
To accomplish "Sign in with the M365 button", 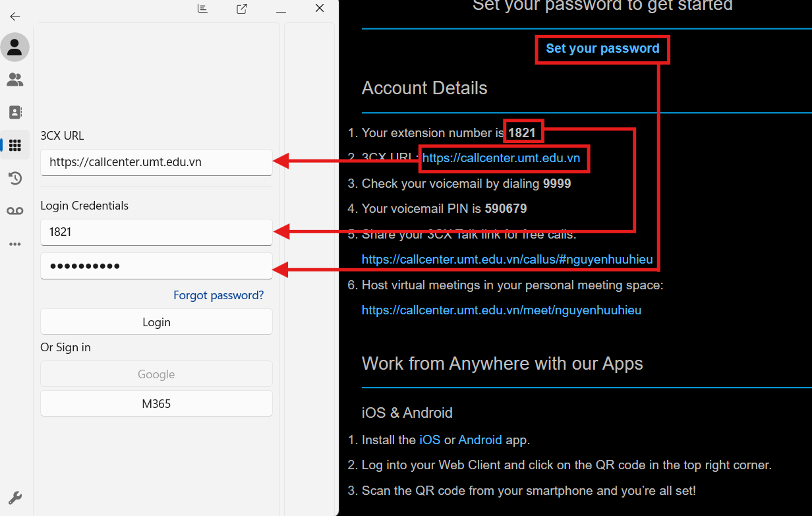I will 156,403.
